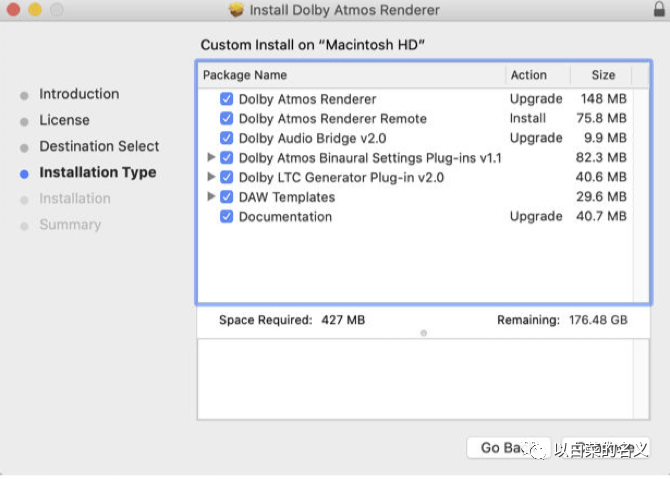Click the yellow minimize window button
The image size is (670, 479).
(35, 10)
